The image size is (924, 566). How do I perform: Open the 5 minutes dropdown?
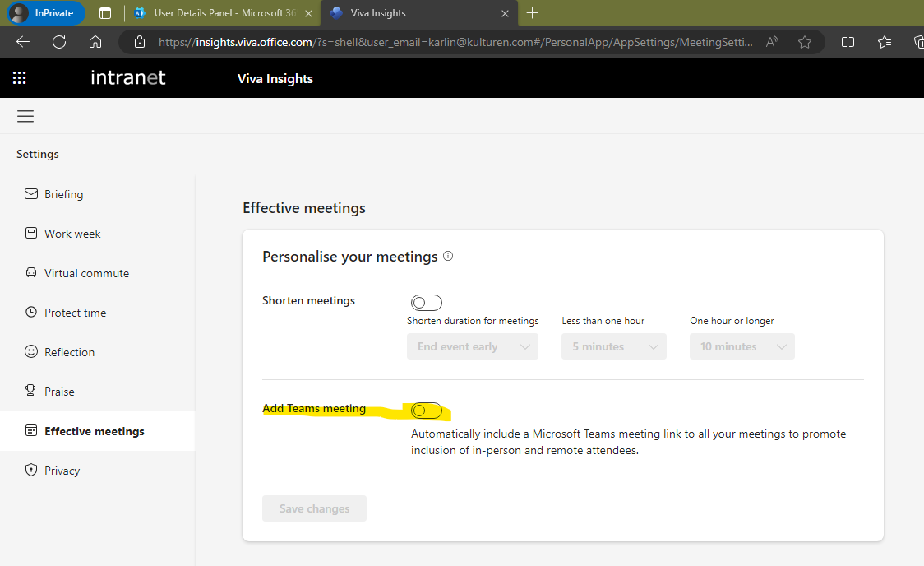(x=614, y=346)
